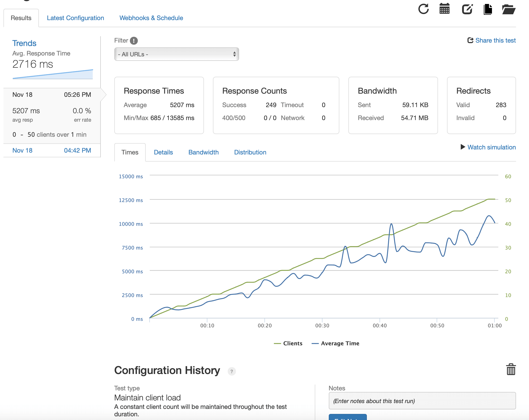The width and height of the screenshot is (529, 420).
Task: Click the trash delete icon
Action: [511, 369]
